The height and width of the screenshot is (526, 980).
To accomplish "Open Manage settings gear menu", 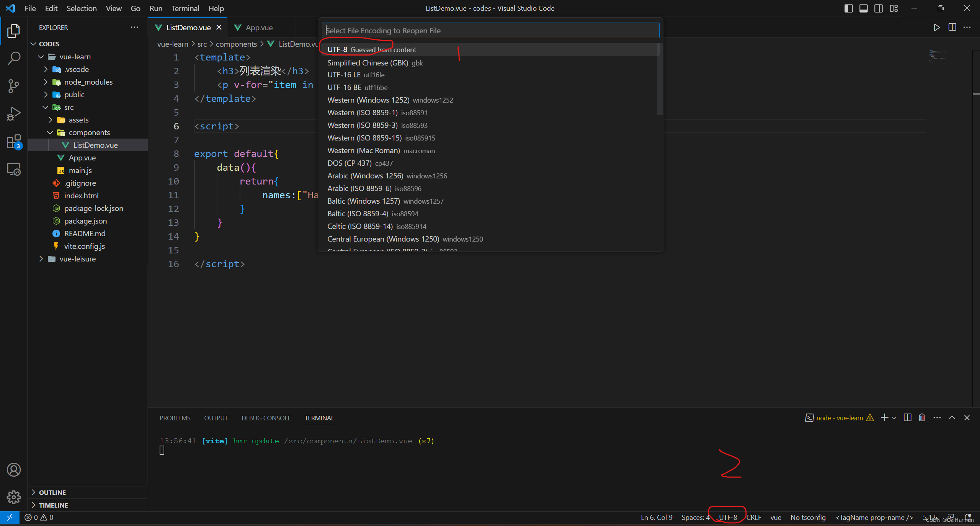I will tap(14, 497).
